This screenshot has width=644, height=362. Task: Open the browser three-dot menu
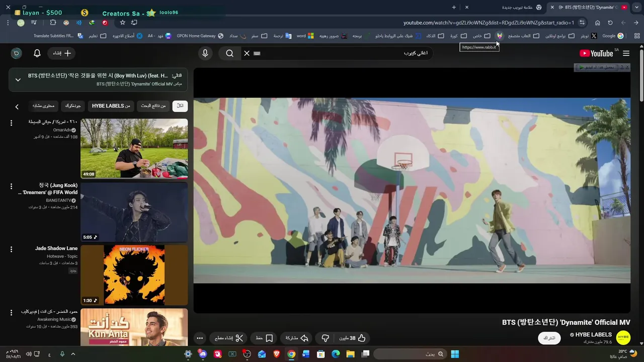[x=8, y=23]
